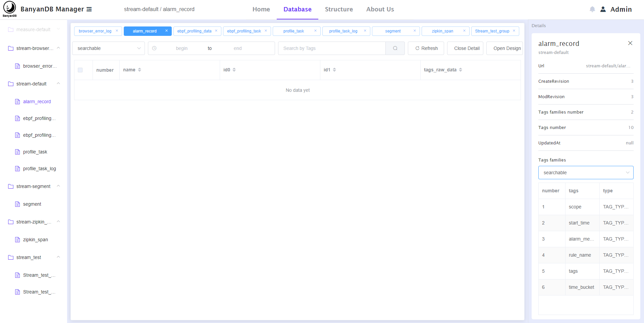Viewport: 644px width, 323px height.
Task: Close the profile_task tab with its x
Action: tap(315, 31)
